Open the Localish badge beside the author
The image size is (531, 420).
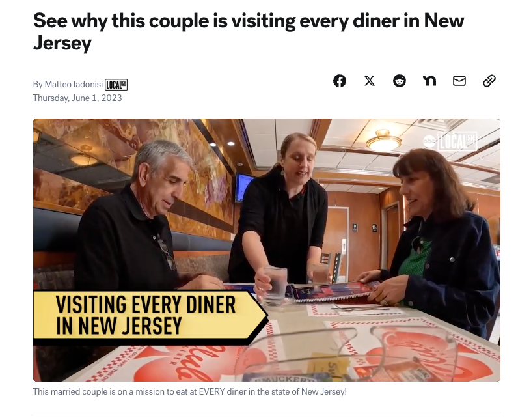[x=116, y=85]
